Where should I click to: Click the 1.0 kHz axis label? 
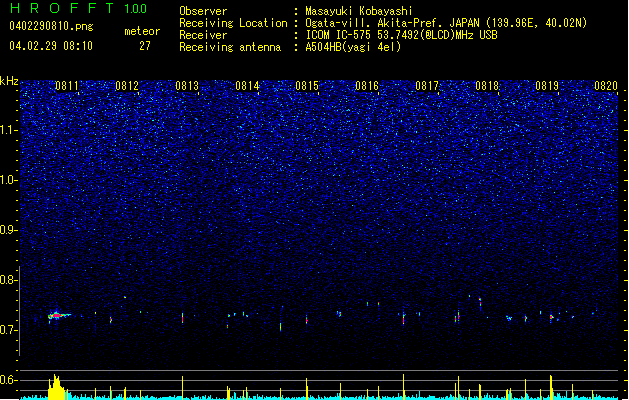click(x=9, y=180)
